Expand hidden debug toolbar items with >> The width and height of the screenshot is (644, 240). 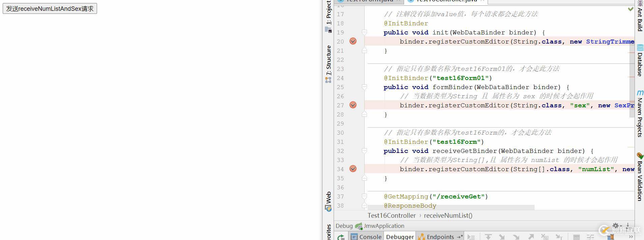[631, 237]
